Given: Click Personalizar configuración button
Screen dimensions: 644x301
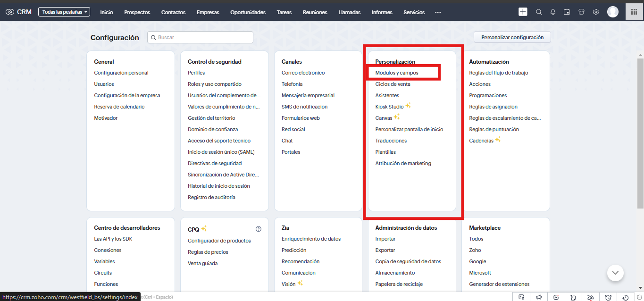Looking at the screenshot, I should [x=512, y=37].
